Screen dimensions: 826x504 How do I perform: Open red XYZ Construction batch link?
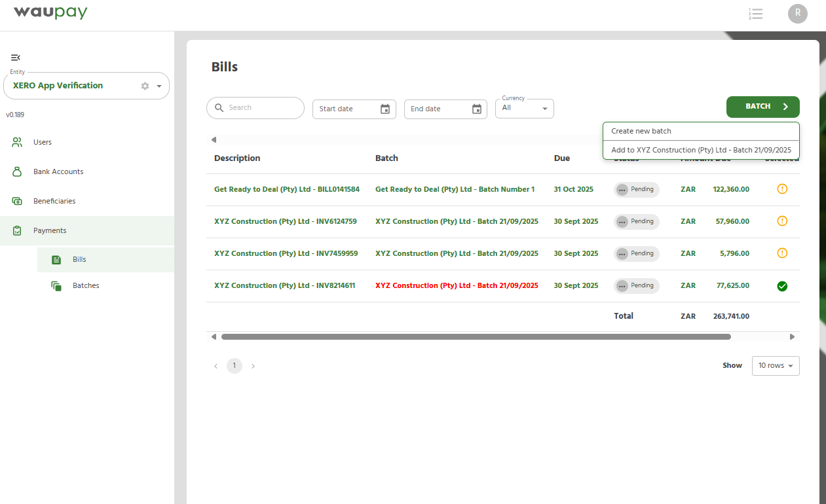pos(457,285)
